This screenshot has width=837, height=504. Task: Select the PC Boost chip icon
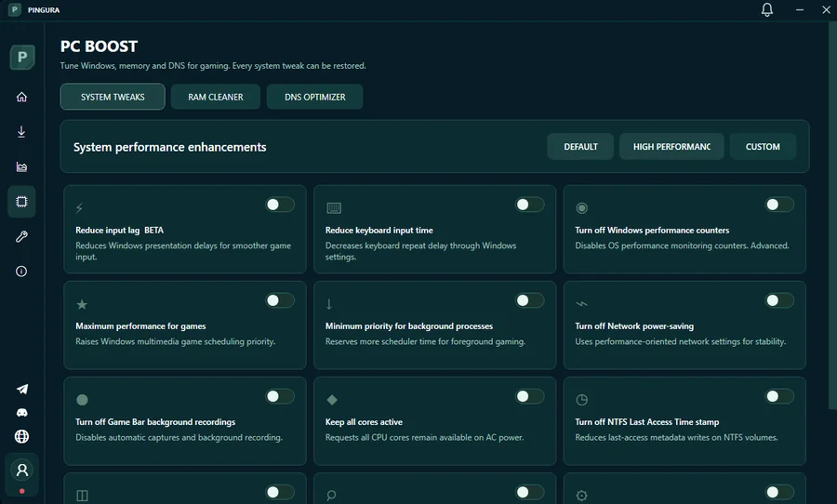(x=21, y=201)
